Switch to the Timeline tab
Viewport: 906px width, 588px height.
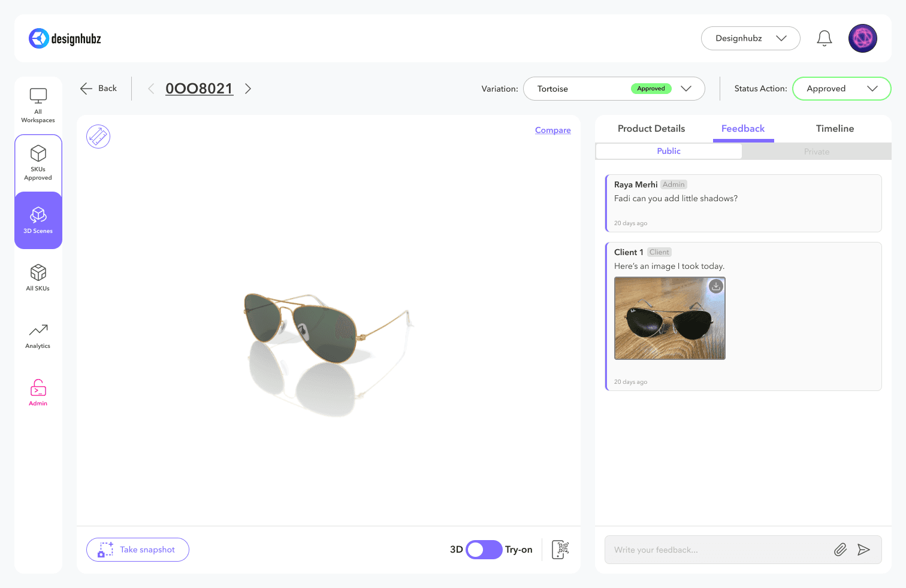coord(835,129)
